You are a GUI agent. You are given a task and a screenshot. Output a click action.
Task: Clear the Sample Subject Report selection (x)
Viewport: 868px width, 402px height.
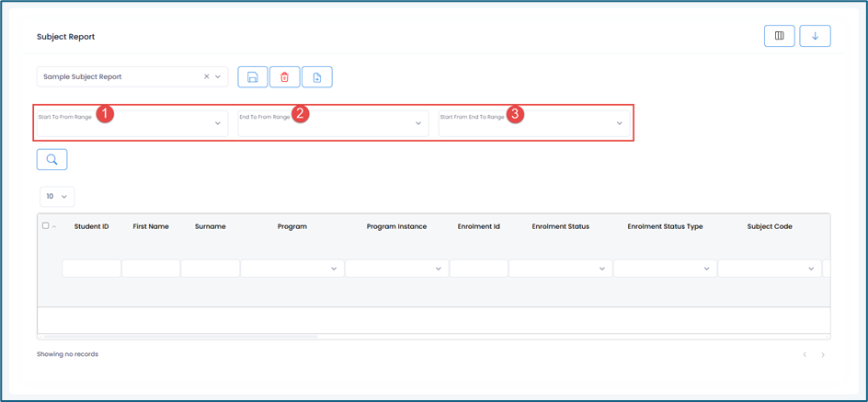tap(206, 77)
